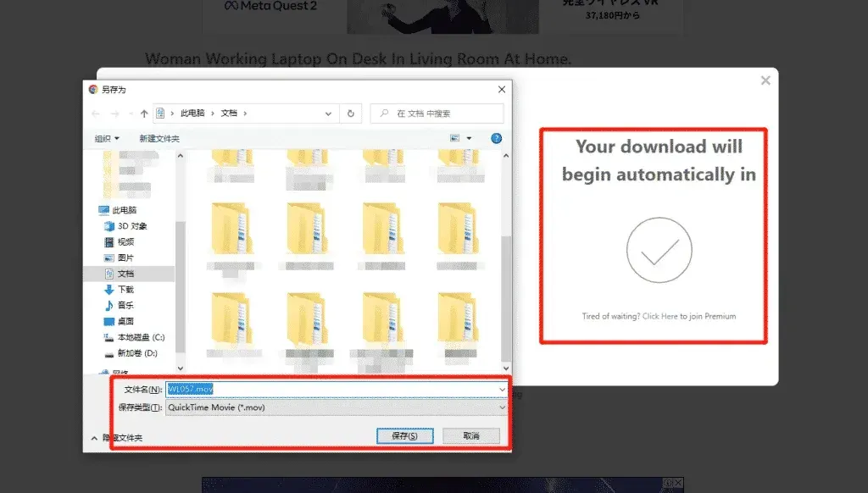Click the file name field containing WL057.mov
Screen dimensions: 868x493
[x=336, y=389]
